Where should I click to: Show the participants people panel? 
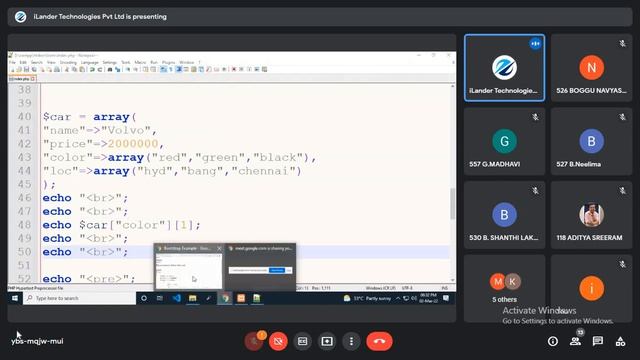click(x=575, y=341)
